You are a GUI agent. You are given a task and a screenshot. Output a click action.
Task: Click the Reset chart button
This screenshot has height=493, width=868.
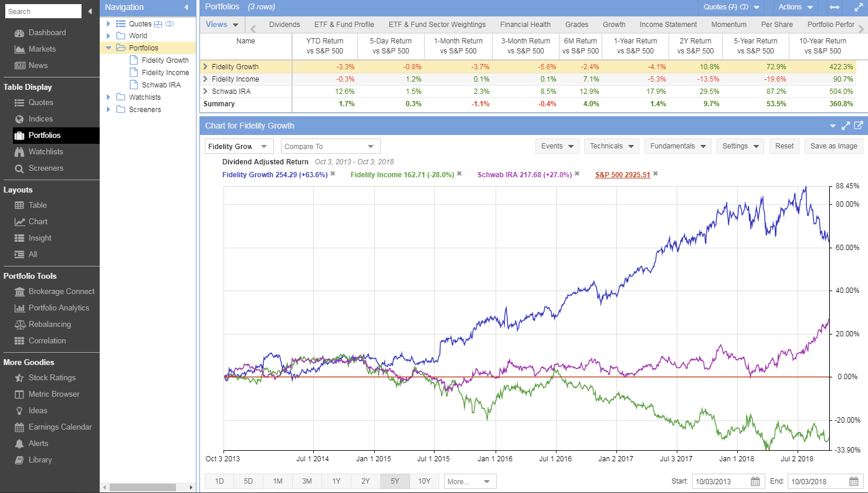784,146
